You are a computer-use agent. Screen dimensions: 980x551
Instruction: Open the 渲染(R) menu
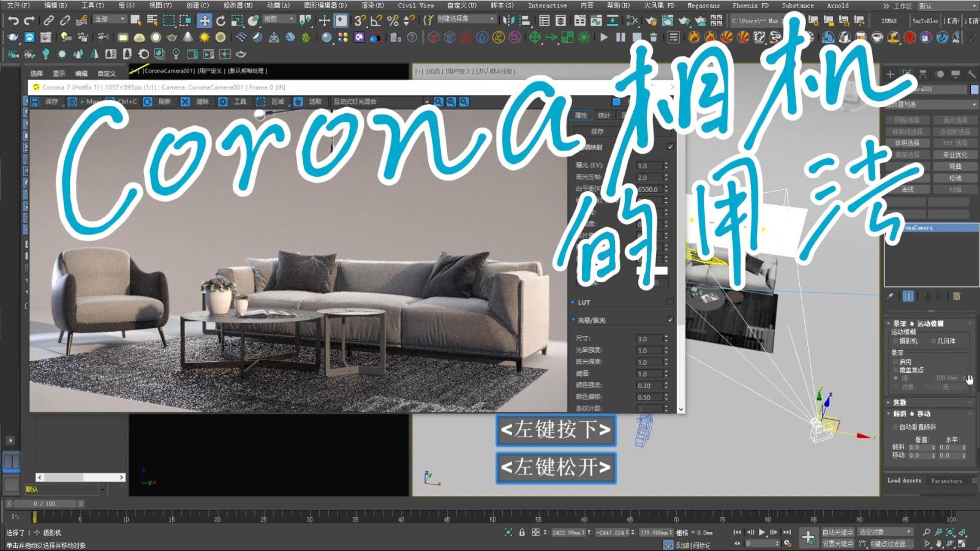point(372,6)
